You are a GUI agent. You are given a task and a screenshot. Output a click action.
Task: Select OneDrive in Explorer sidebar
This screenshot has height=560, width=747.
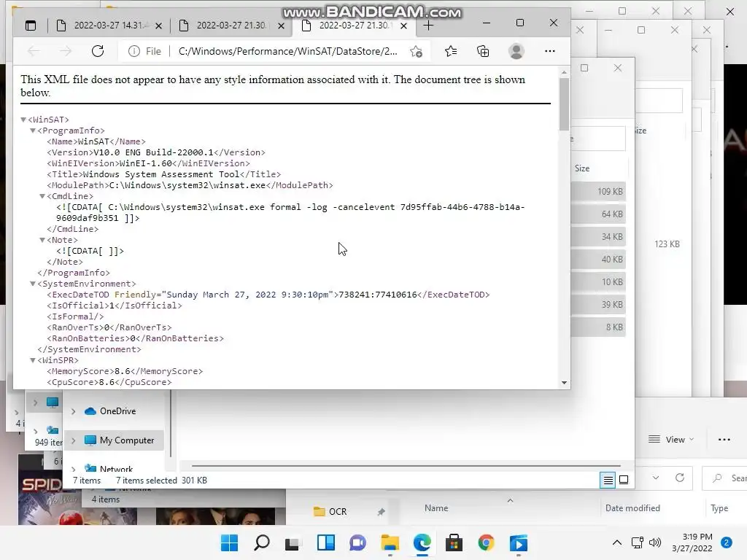(117, 411)
